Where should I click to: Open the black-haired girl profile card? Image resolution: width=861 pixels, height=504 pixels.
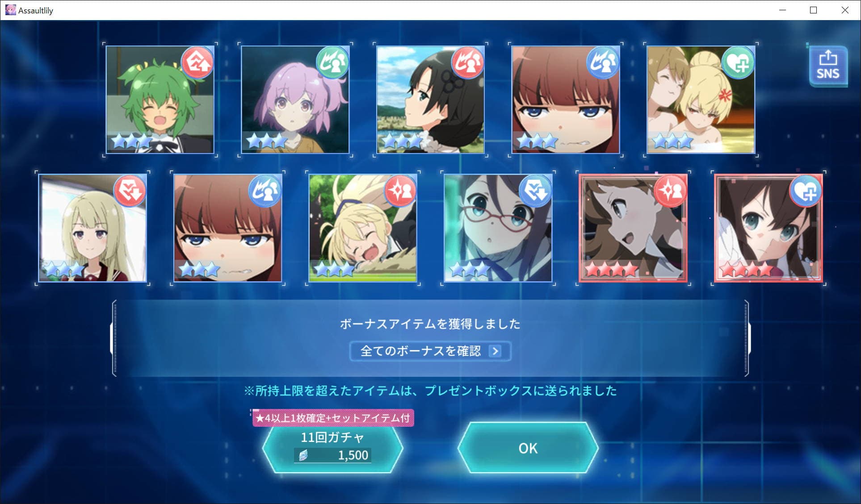(430, 100)
